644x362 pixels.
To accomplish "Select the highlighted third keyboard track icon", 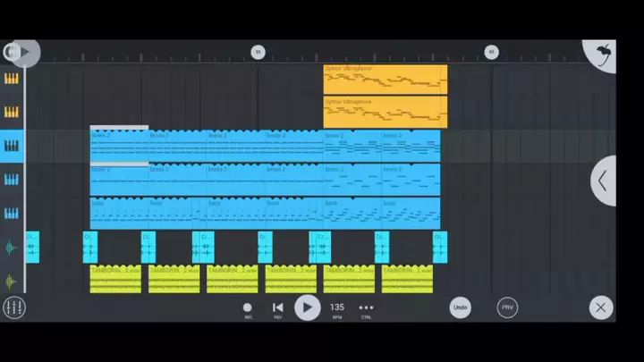I will [x=12, y=146].
